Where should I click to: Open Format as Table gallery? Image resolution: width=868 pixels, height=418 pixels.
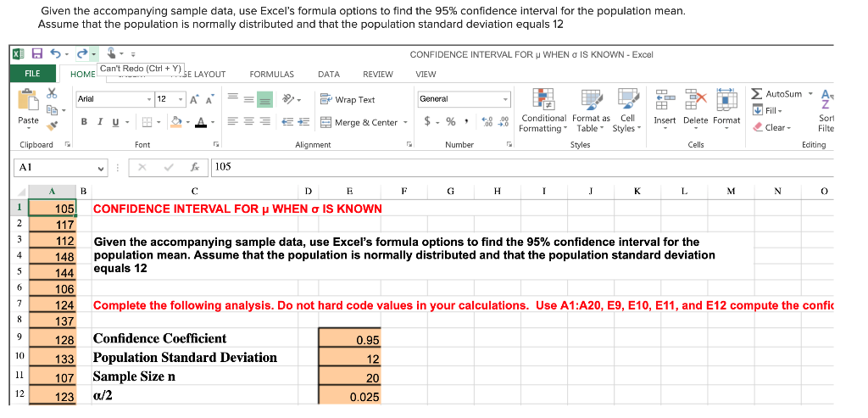tap(591, 111)
